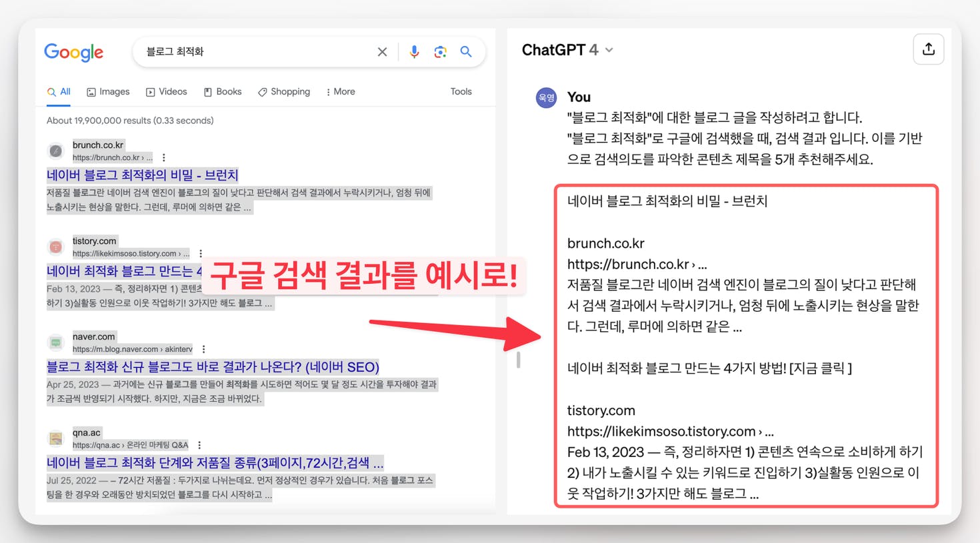Viewport: 980px width, 543px height.
Task: Expand the ChatGPT 4 model selector
Action: (567, 50)
